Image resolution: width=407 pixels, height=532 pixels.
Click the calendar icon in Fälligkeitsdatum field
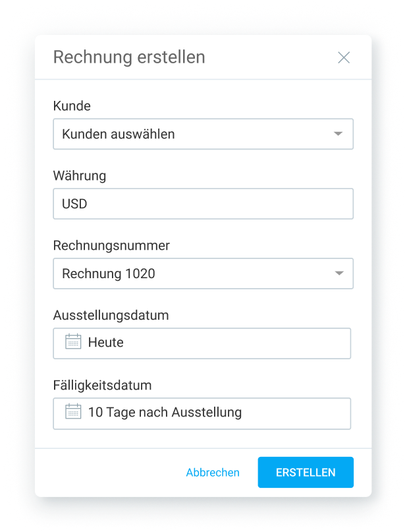(73, 412)
